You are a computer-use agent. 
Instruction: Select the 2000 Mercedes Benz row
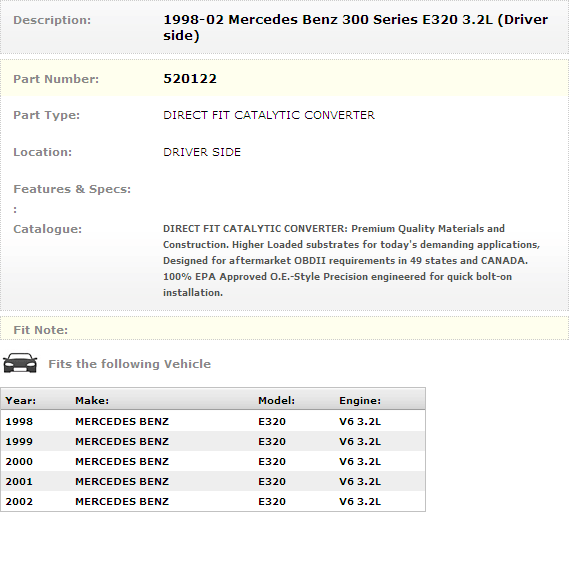click(x=213, y=461)
